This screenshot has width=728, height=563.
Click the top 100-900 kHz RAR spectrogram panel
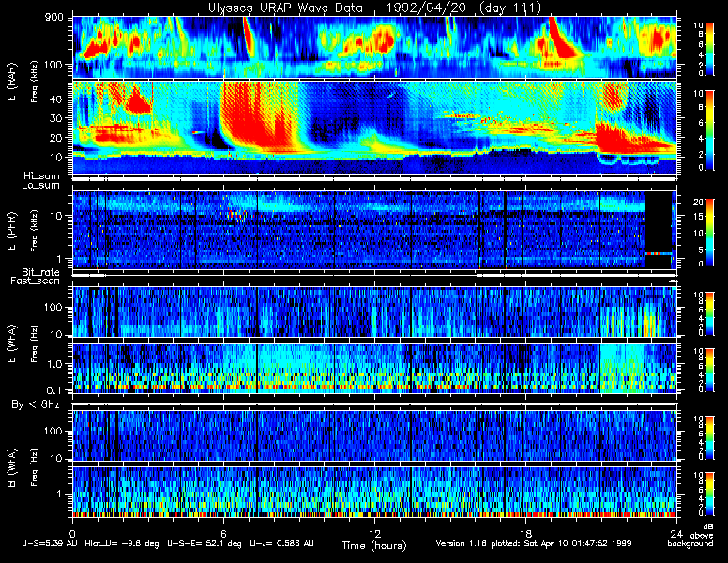374,47
